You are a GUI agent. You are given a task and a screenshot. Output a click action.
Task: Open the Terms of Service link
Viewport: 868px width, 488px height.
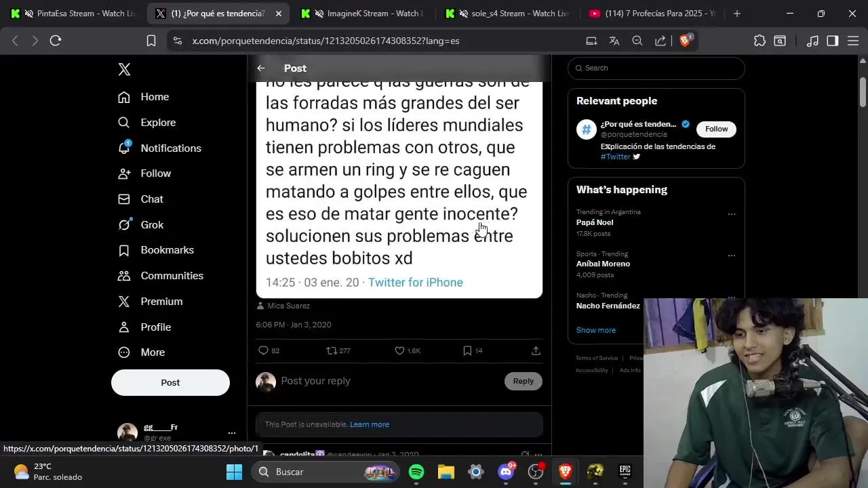(x=597, y=358)
